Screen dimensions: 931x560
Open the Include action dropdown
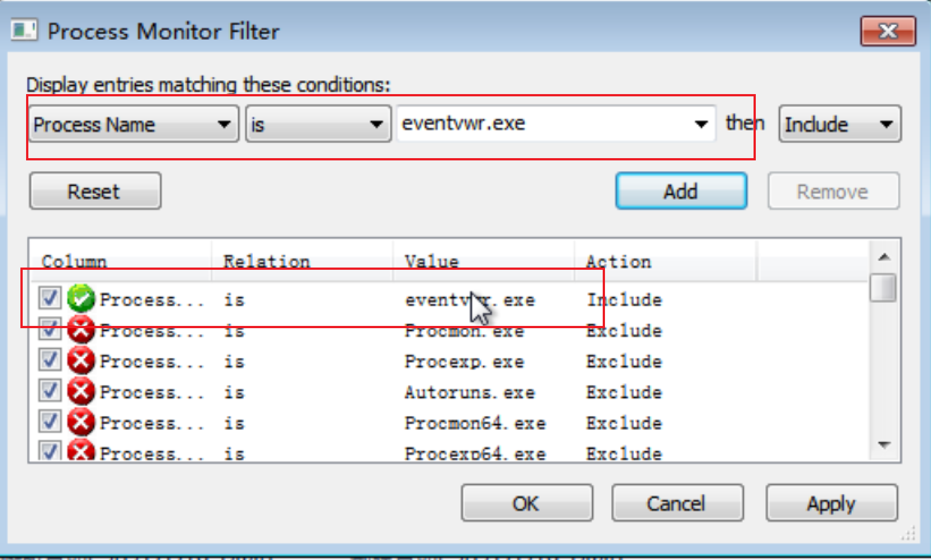tap(840, 124)
